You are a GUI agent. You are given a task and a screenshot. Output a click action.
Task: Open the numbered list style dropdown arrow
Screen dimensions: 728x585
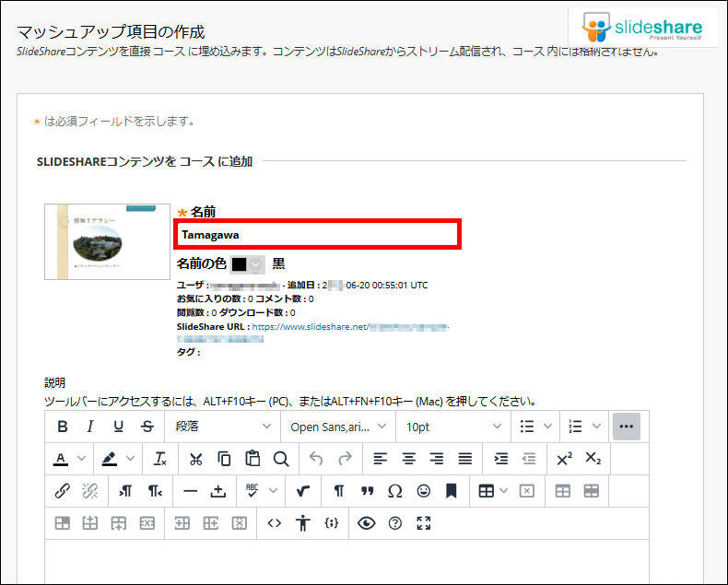[596, 427]
